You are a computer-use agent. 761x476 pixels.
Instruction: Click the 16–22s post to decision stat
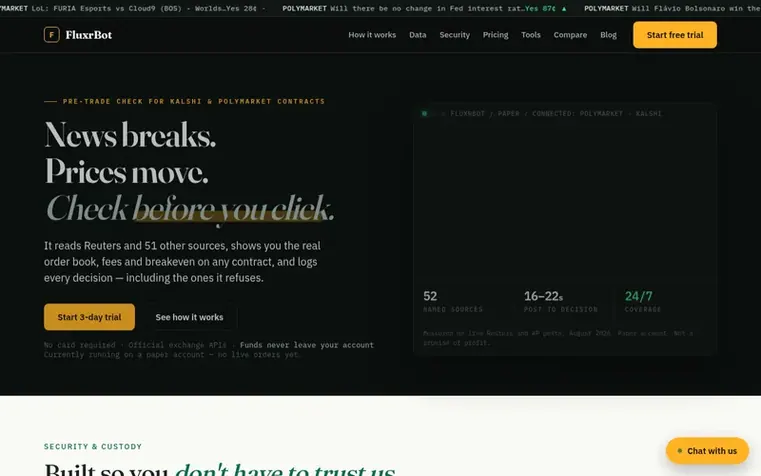pos(560,301)
